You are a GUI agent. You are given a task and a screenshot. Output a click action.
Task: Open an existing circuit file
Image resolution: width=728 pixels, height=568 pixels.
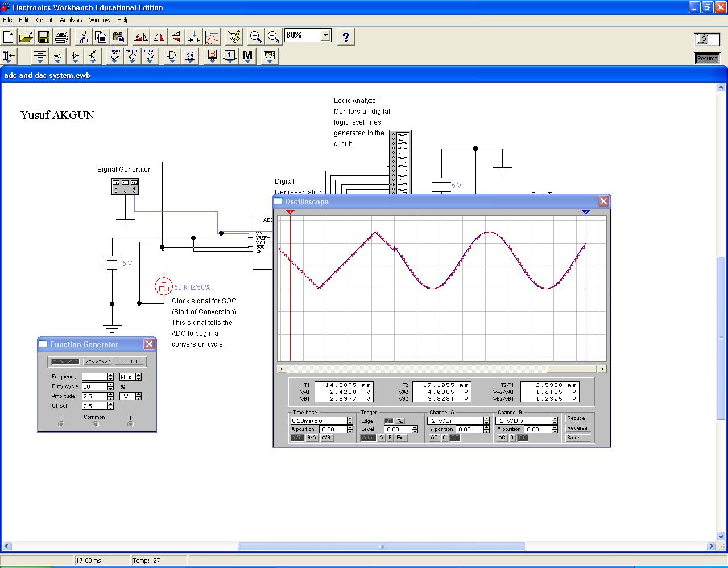tap(26, 37)
